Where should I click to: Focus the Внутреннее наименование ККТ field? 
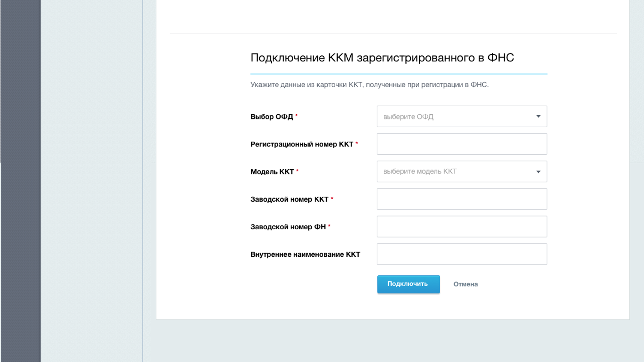462,254
